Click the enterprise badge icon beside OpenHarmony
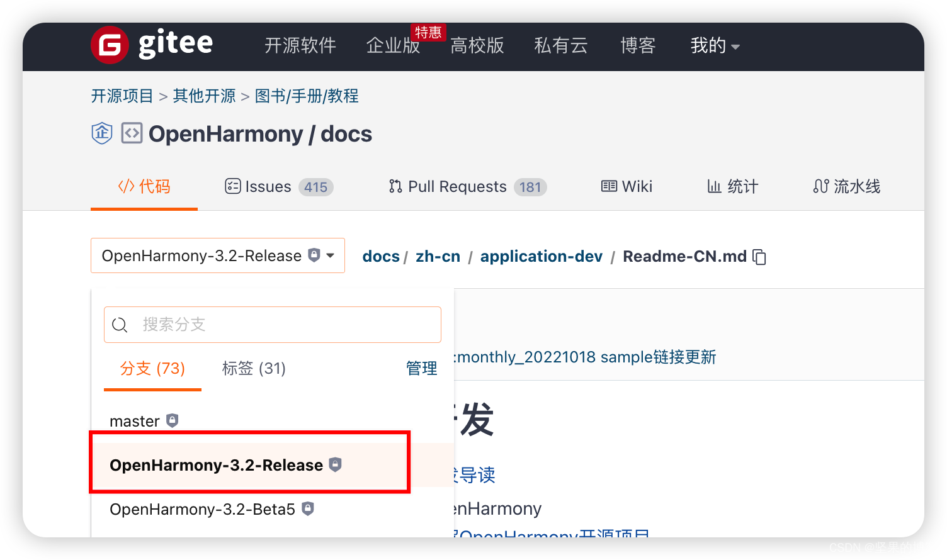This screenshot has width=947, height=560. tap(102, 133)
